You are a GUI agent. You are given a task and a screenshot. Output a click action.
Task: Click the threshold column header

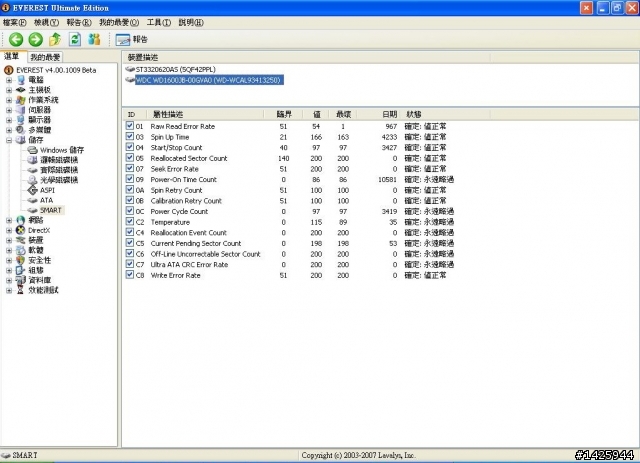(x=283, y=114)
